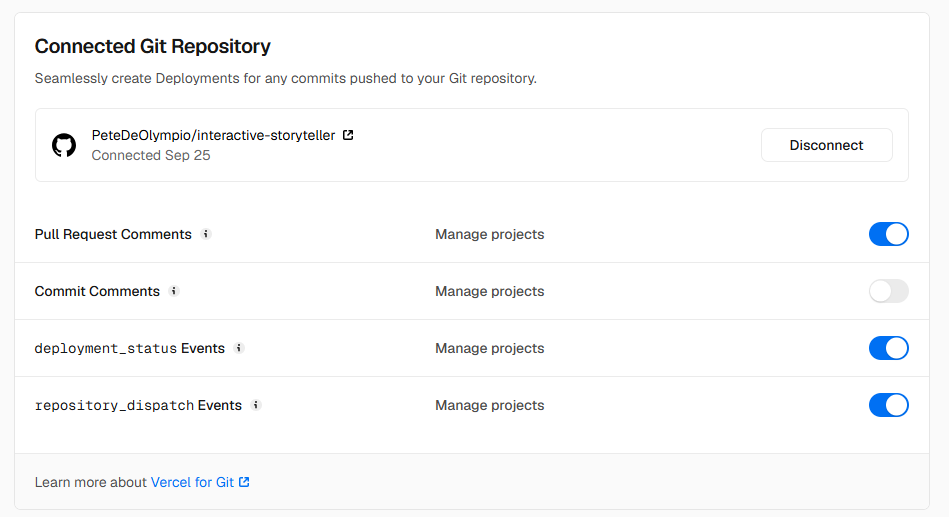Select the Pull Request Comments label
The width and height of the screenshot is (949, 517).
coord(113,234)
